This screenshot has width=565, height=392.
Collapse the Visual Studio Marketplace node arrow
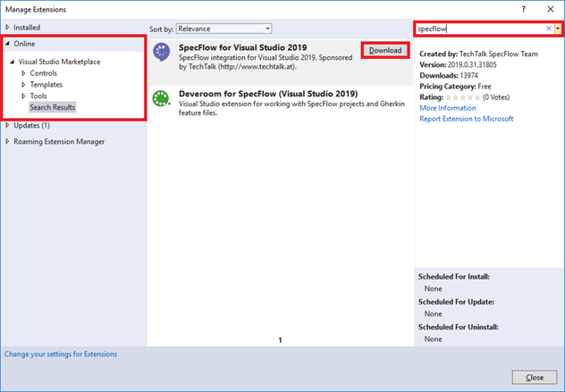(12, 62)
